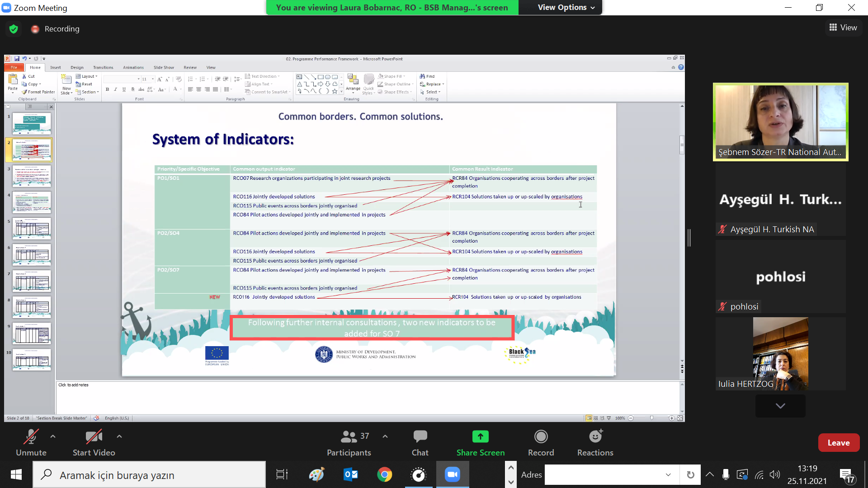Toggle the Windows Task View button
Image resolution: width=868 pixels, height=488 pixels.
tap(282, 475)
